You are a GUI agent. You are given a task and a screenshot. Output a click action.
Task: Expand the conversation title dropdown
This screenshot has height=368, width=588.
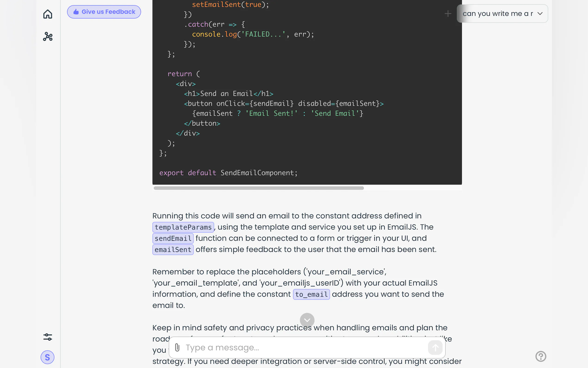click(497, 14)
